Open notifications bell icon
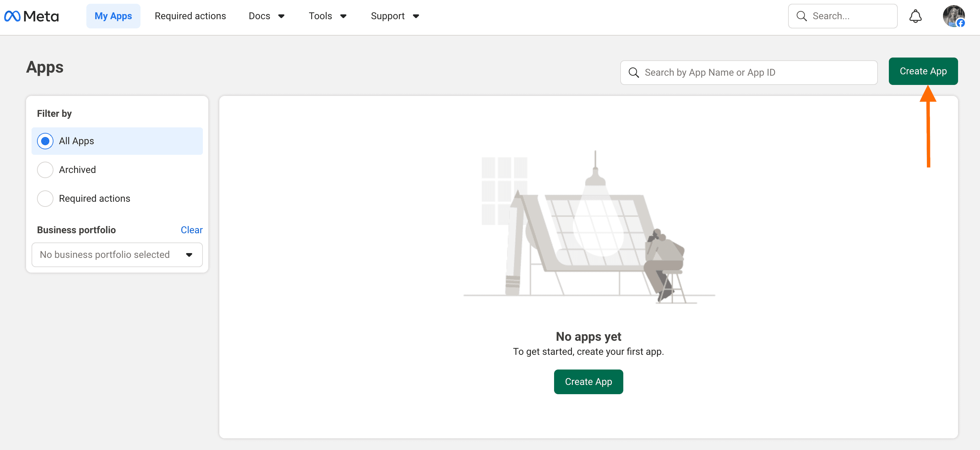 pos(915,16)
